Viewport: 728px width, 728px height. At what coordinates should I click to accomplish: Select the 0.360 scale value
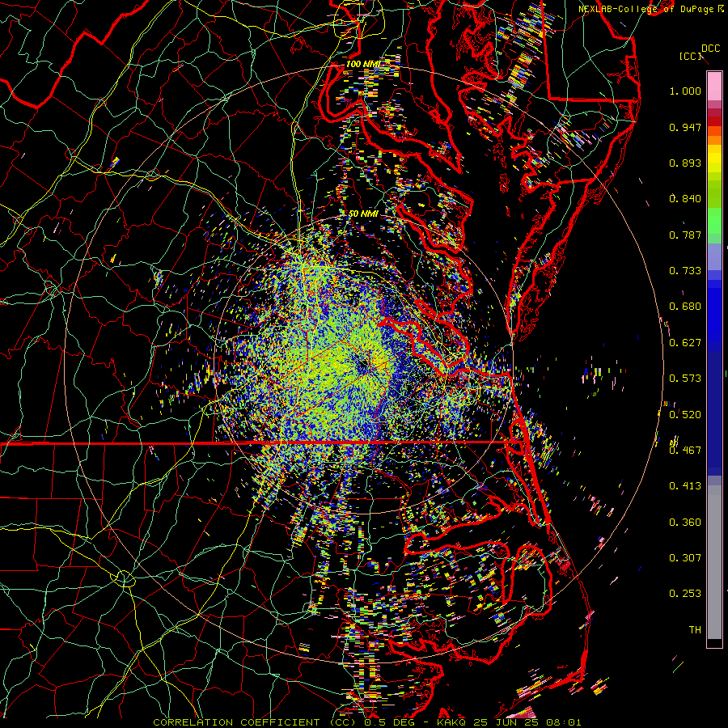click(685, 523)
